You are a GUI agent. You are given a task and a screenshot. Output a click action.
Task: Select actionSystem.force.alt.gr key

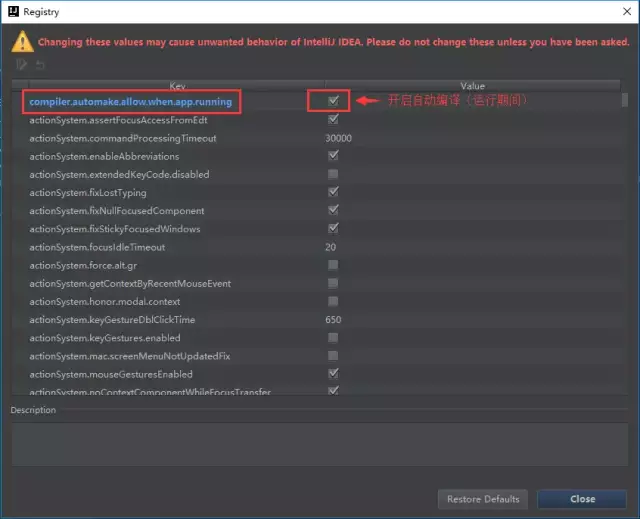(x=83, y=266)
